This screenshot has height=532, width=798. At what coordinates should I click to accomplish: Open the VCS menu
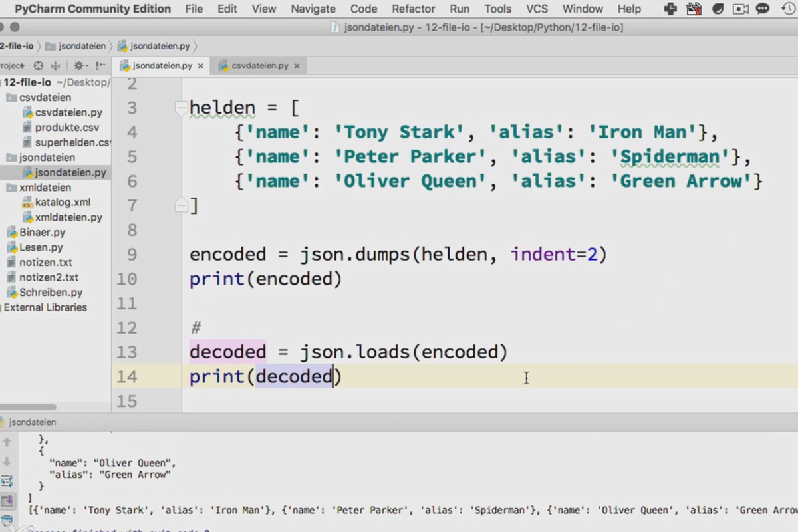pos(537,9)
